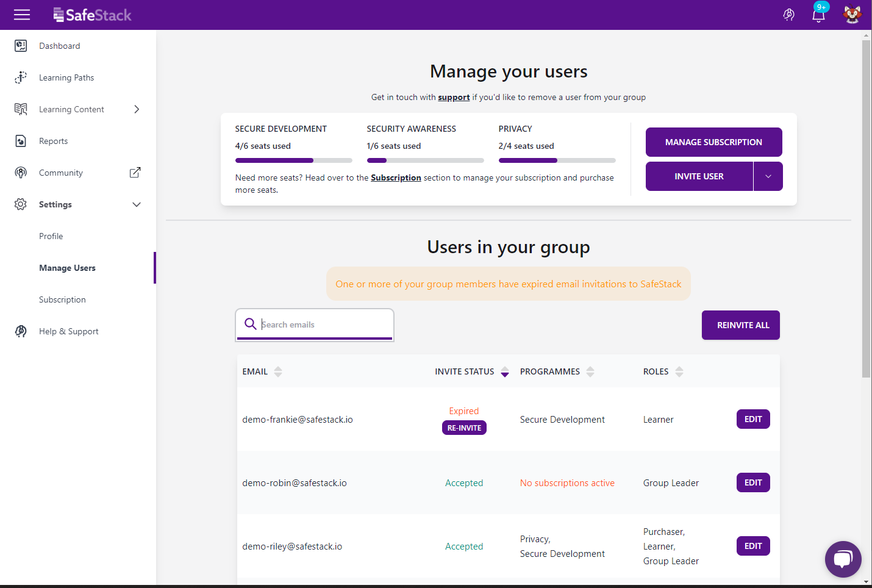Click Accepted status for demo-riley
Screen dimensions: 872x588
[x=464, y=547]
